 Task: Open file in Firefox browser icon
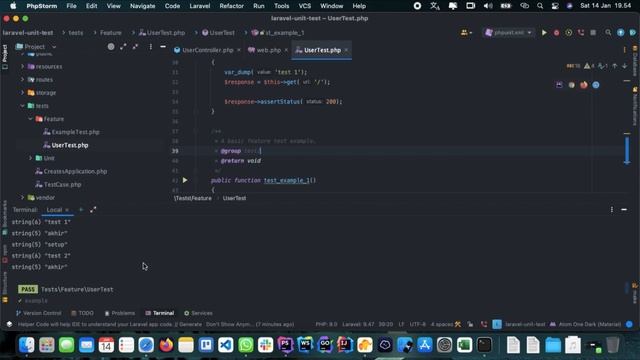click(584, 85)
